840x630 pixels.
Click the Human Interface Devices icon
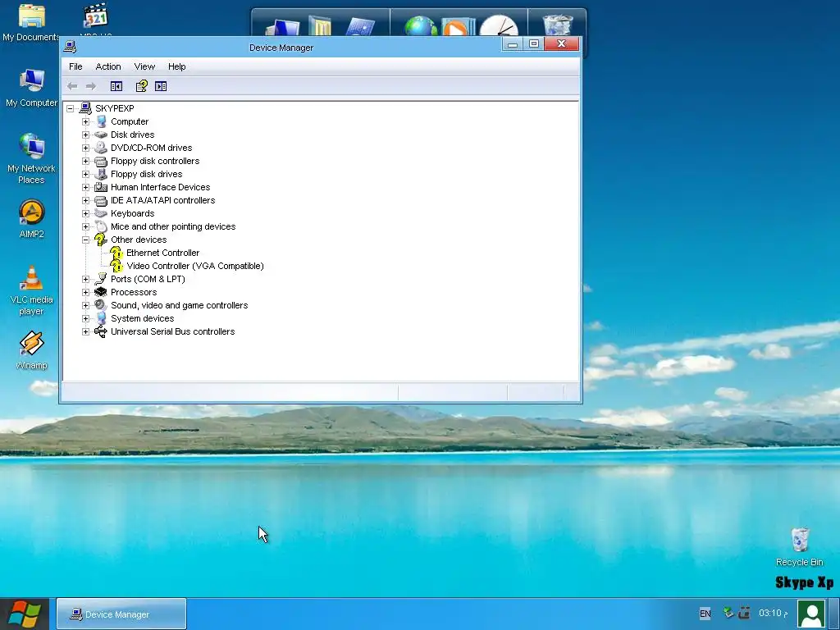point(101,187)
